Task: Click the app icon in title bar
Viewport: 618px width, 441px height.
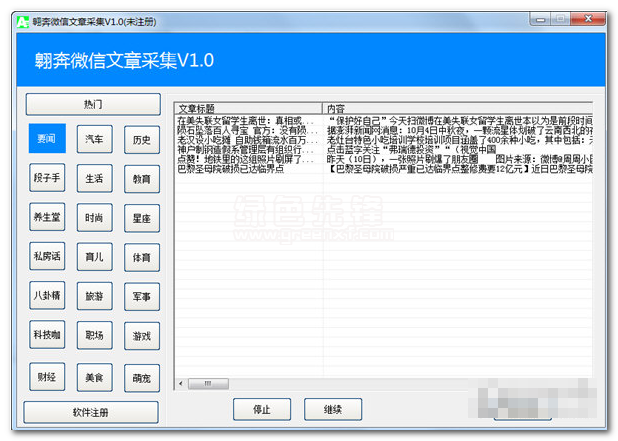Action: point(23,22)
